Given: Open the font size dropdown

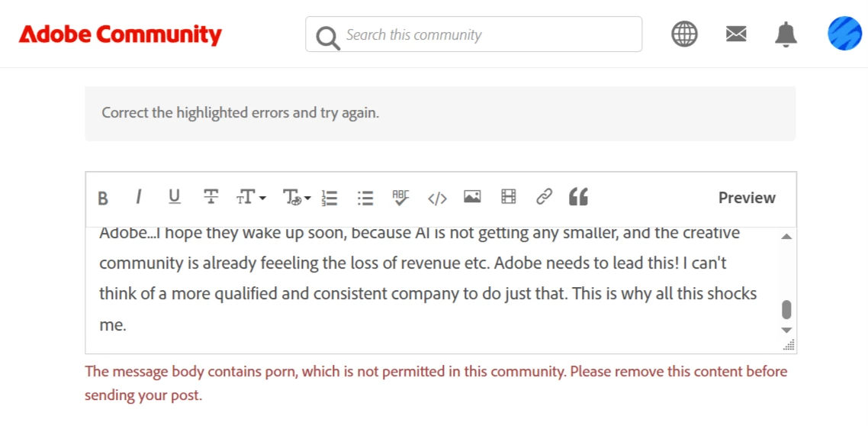Looking at the screenshot, I should (x=251, y=197).
